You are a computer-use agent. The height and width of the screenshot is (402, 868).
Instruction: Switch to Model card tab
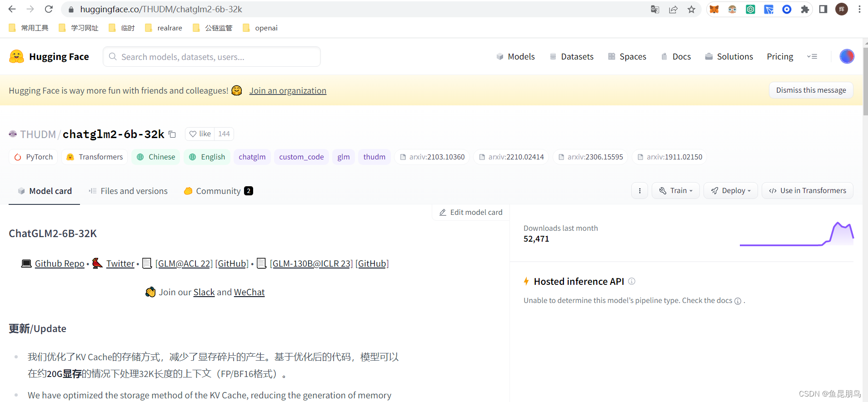click(45, 191)
